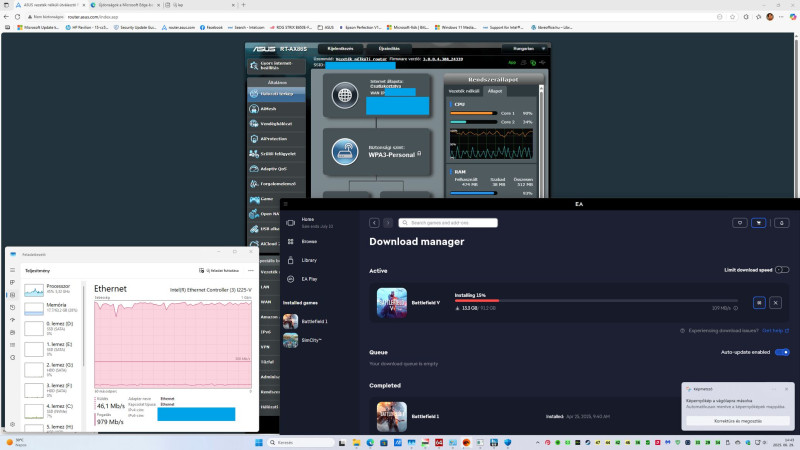Reload the page in Edge
800x450 pixels.
pos(17,17)
